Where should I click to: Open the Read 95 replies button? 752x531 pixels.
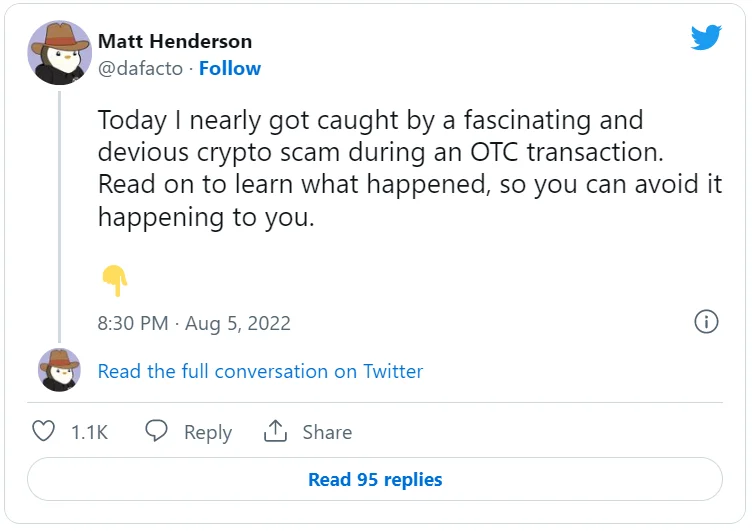pyautogui.click(x=375, y=480)
